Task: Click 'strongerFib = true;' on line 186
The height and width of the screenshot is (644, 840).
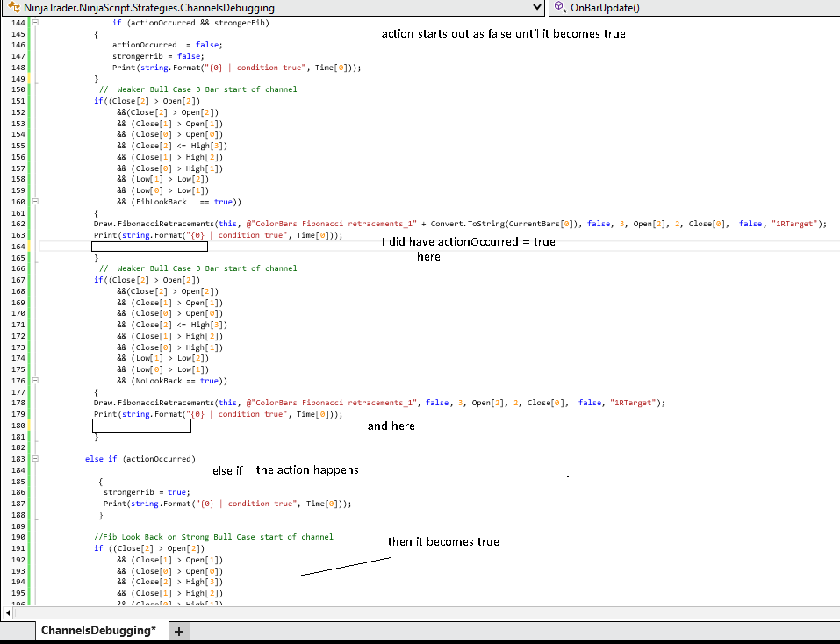Action: coord(147,492)
